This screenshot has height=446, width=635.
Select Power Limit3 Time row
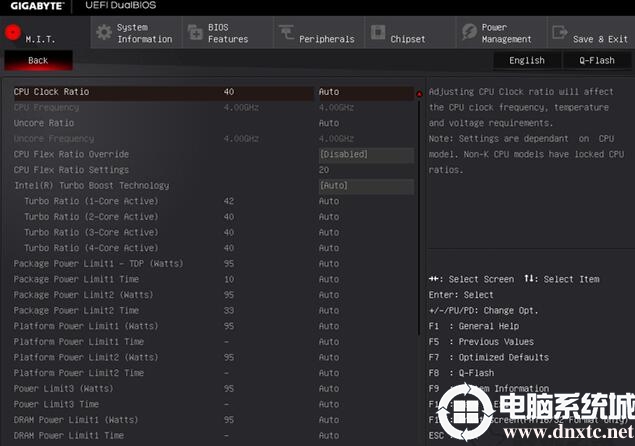[x=56, y=404]
